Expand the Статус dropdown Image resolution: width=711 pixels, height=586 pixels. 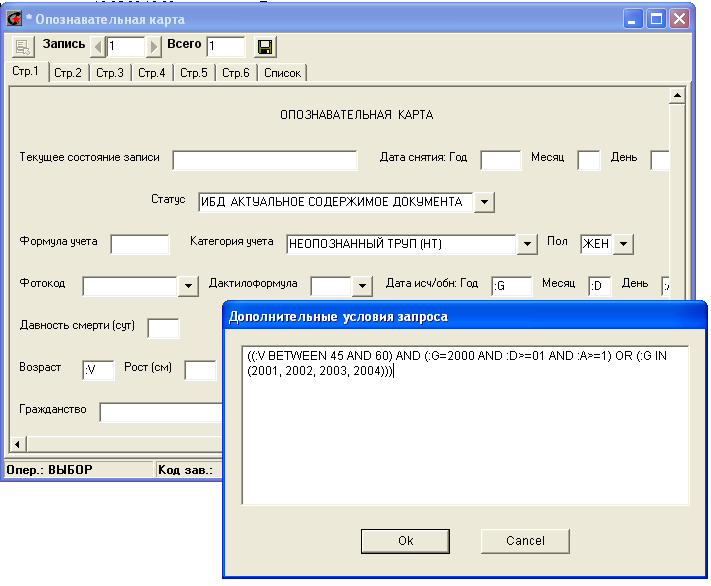[484, 202]
